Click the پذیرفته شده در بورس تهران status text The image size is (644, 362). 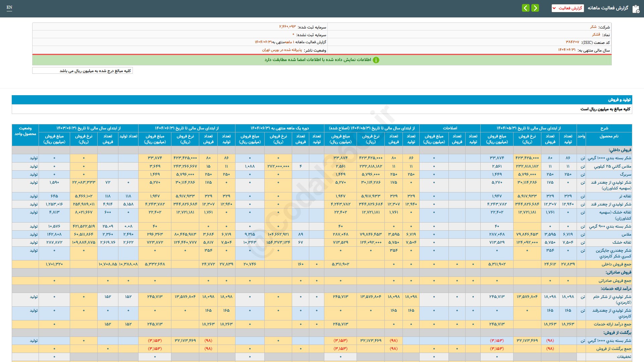(x=282, y=50)
